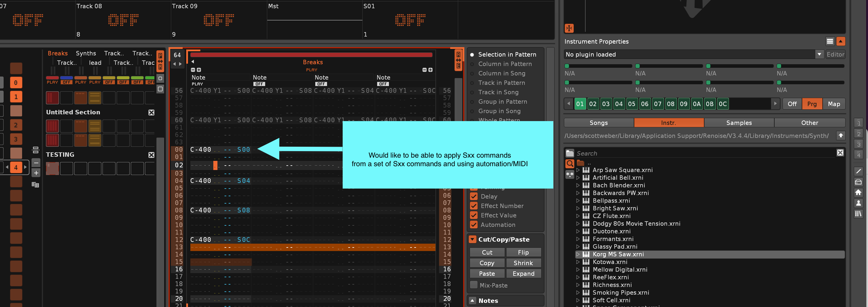Screen dimensions: 868x307
Task: Select preset slot 3 in right sidebar
Action: point(858,144)
